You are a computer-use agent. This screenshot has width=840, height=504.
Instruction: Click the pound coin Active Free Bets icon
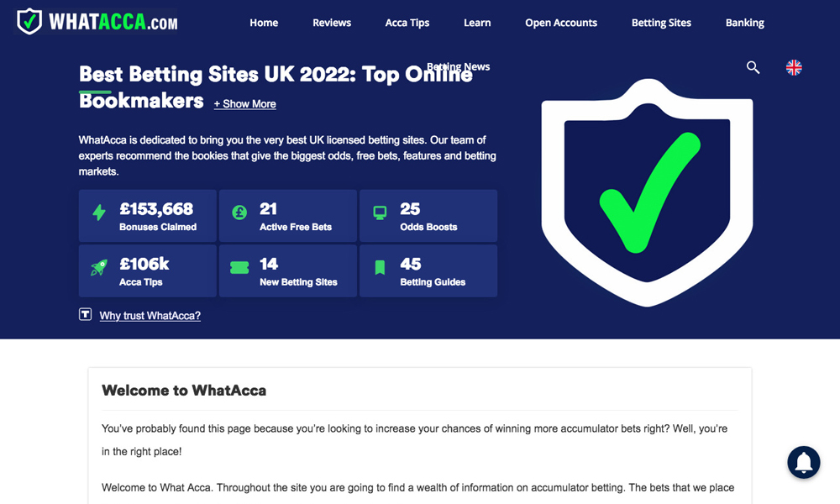click(x=239, y=213)
